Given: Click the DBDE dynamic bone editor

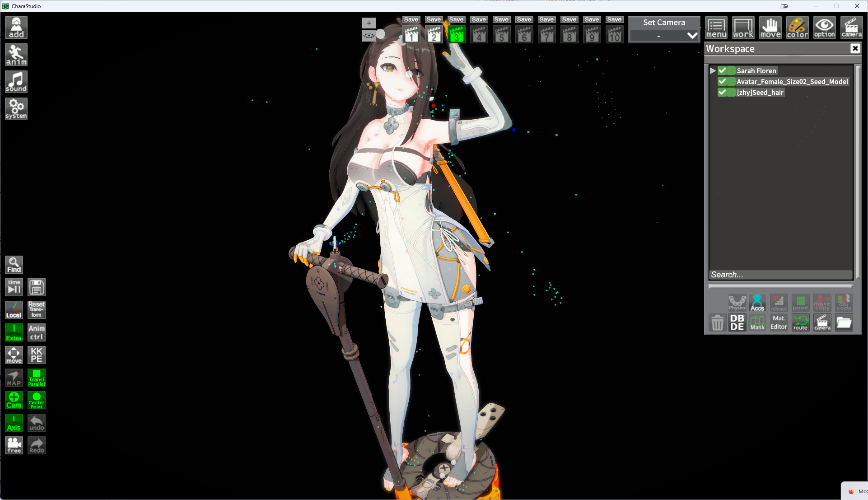Looking at the screenshot, I should click(737, 322).
